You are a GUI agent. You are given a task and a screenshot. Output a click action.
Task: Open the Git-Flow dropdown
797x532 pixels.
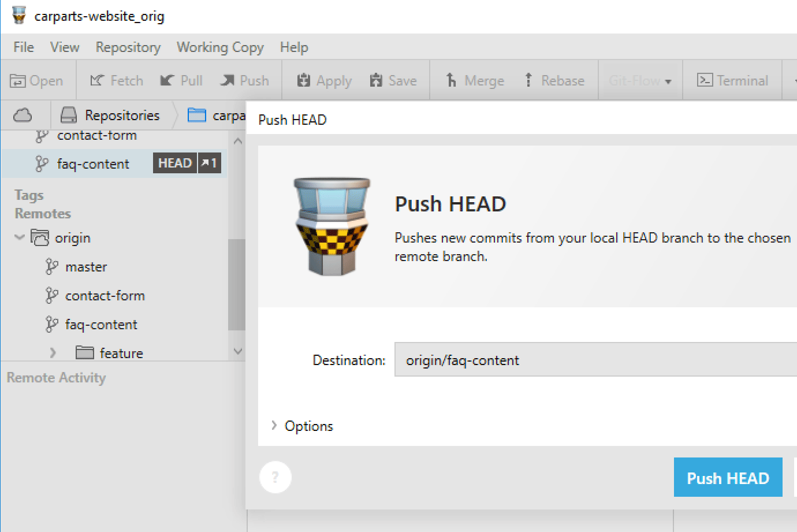tap(640, 80)
